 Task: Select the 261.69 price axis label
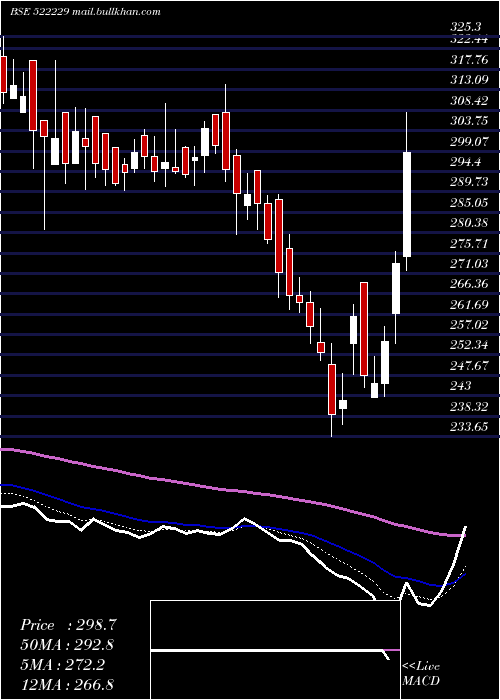(469, 305)
